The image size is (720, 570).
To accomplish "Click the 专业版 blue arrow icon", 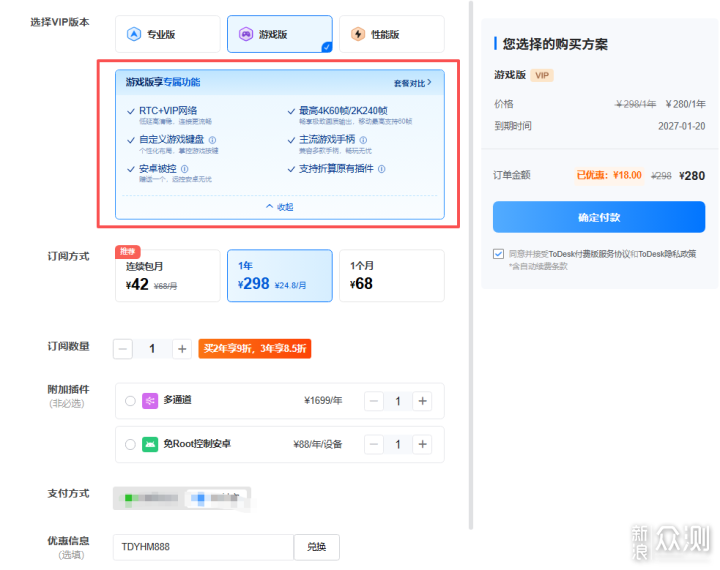I will (134, 34).
